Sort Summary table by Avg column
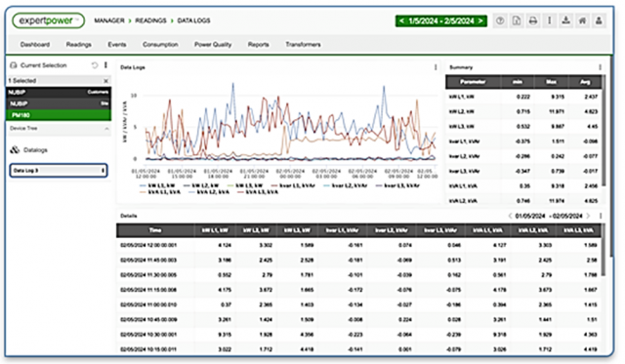The image size is (625, 364). (x=585, y=82)
